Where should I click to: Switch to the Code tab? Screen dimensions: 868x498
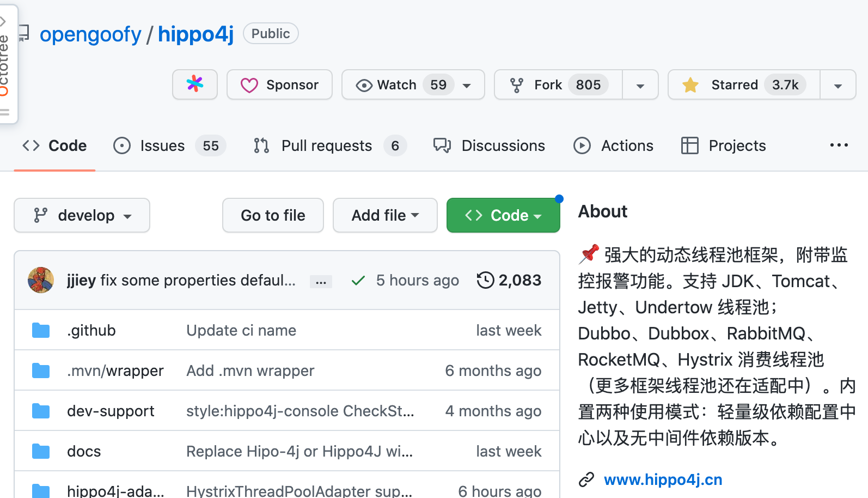[54, 145]
